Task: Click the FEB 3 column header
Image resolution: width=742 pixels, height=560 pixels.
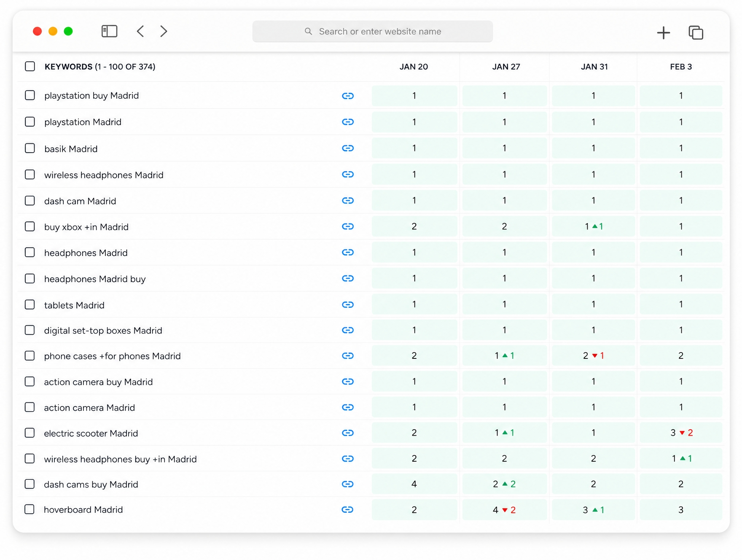Action: coord(681,67)
